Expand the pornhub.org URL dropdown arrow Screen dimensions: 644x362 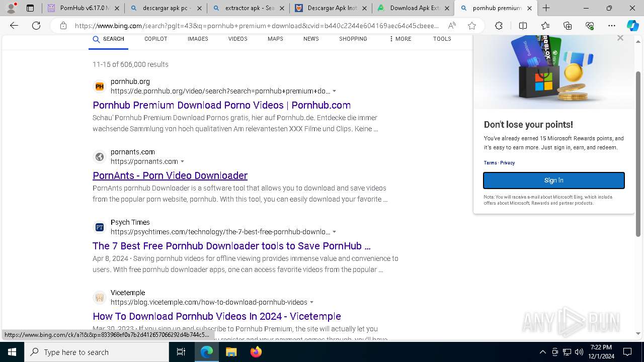(x=335, y=91)
